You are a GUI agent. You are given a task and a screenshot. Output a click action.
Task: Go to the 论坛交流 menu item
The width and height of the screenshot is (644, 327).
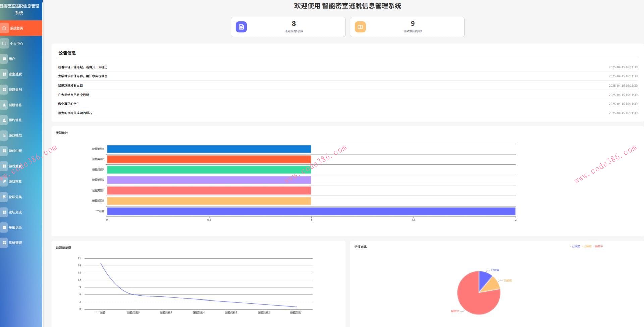(x=21, y=212)
